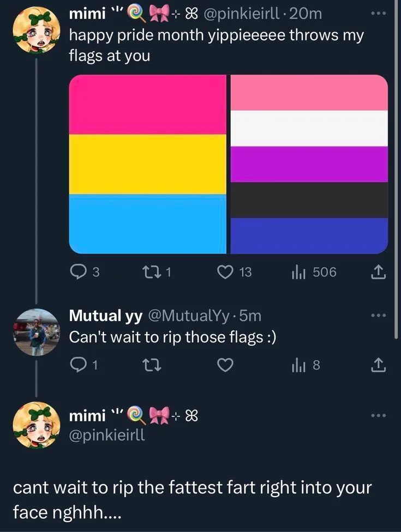
Task: Open the pink yellow blue flag image
Action: point(147,164)
